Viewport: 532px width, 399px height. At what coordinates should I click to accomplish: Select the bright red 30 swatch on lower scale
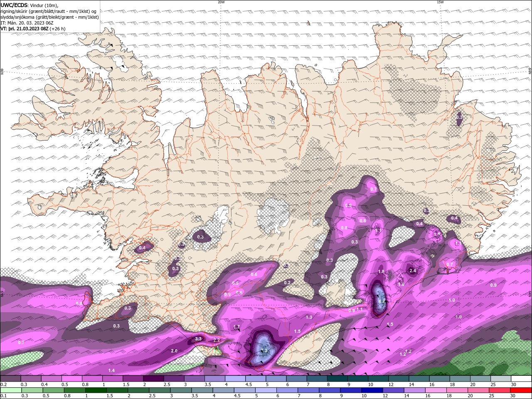pyautogui.click(x=521, y=390)
